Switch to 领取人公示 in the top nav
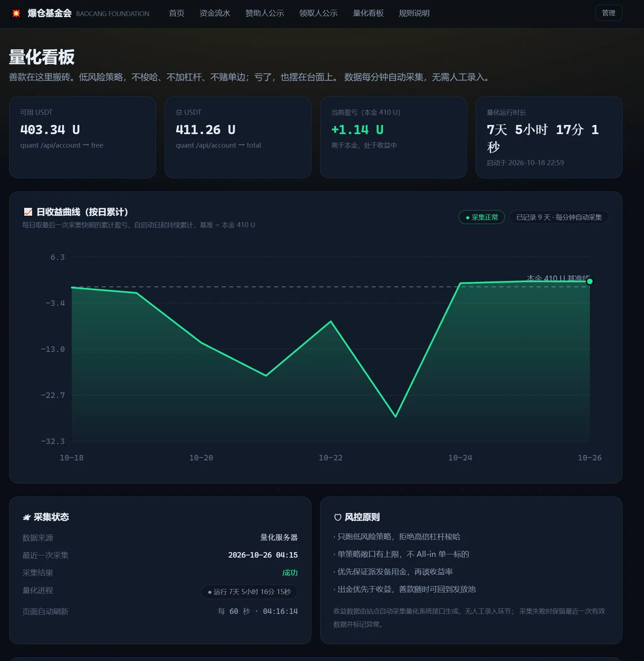The width and height of the screenshot is (644, 661). (319, 13)
